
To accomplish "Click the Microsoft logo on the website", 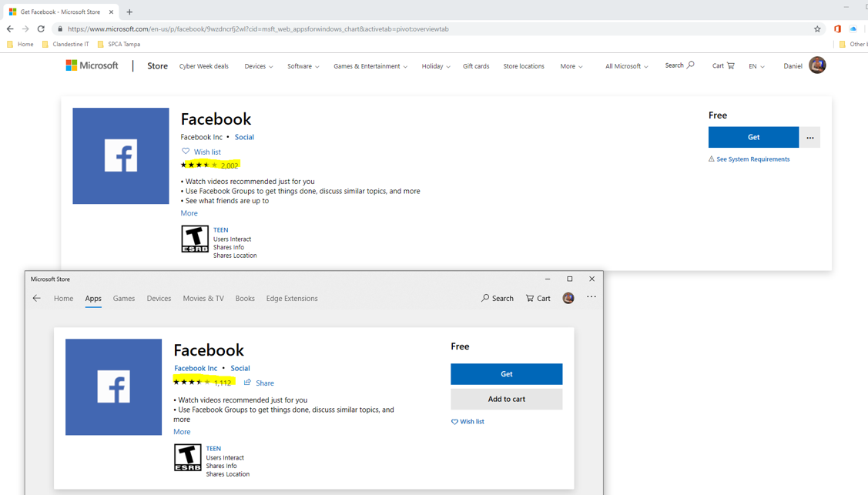I will pos(92,65).
